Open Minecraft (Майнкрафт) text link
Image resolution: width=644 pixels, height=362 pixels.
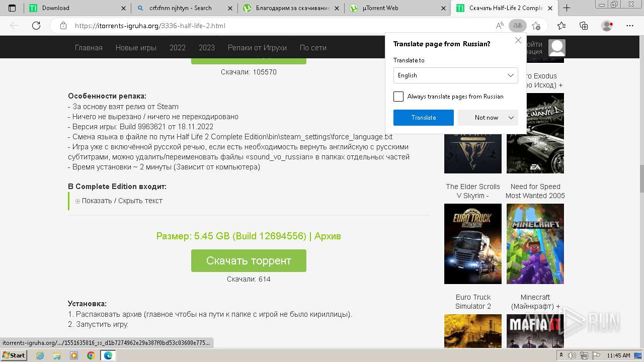coord(535,302)
